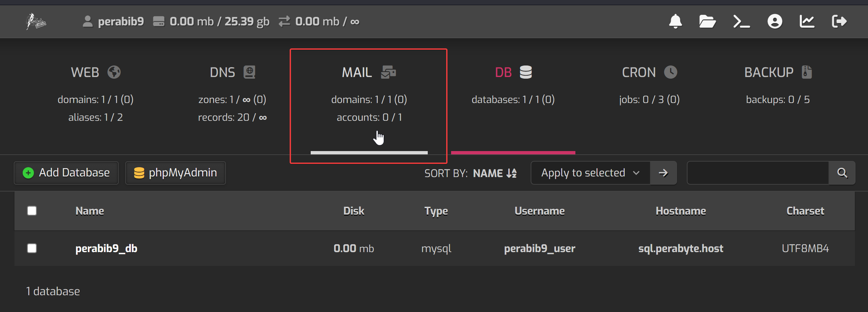Click the Add Database button
The height and width of the screenshot is (312, 868).
(x=66, y=173)
